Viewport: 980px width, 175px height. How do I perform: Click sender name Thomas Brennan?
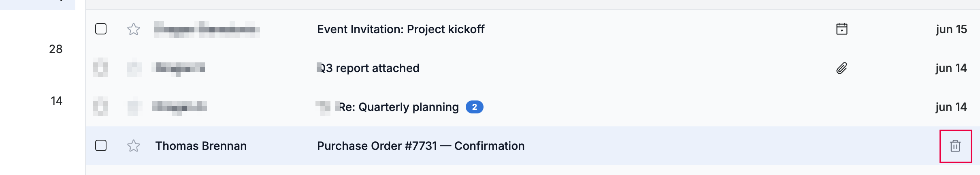(x=201, y=146)
